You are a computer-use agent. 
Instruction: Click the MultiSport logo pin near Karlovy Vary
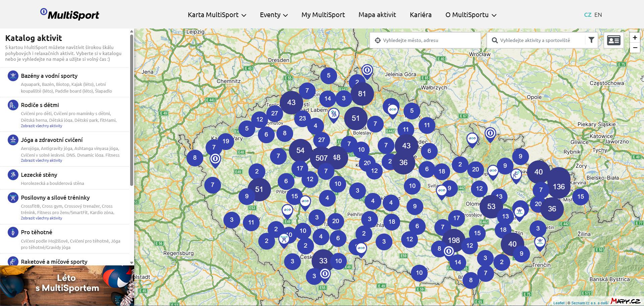pyautogui.click(x=215, y=160)
